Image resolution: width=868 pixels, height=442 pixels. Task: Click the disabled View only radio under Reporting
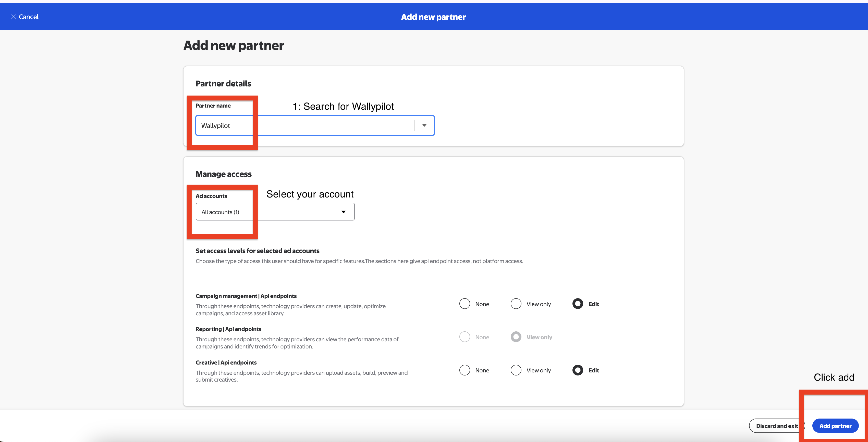(x=516, y=337)
